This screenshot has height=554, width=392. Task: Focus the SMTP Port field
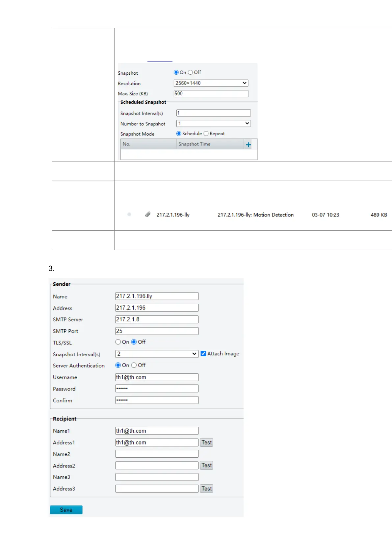point(157,331)
